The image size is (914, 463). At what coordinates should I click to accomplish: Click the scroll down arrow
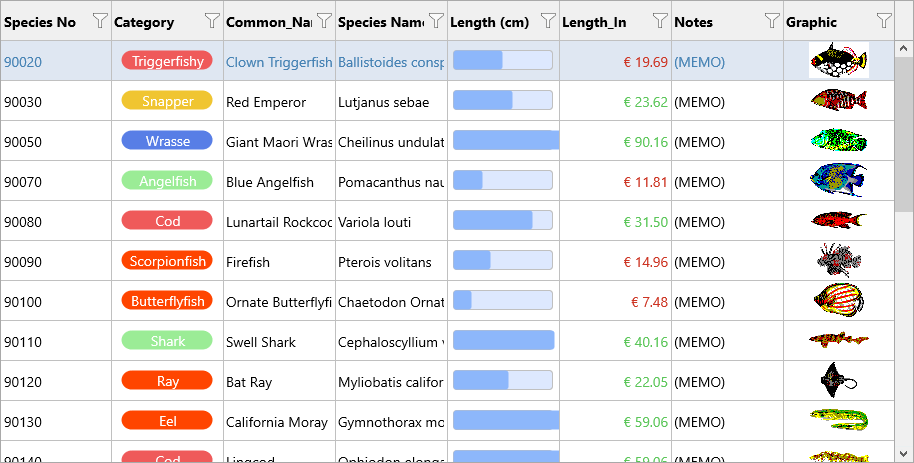pyautogui.click(x=904, y=454)
